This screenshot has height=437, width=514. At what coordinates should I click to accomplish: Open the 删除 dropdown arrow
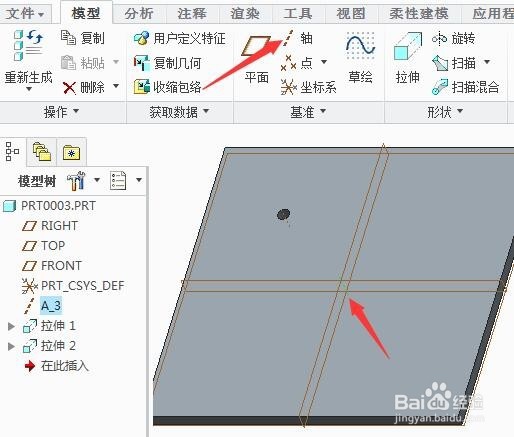click(x=116, y=86)
